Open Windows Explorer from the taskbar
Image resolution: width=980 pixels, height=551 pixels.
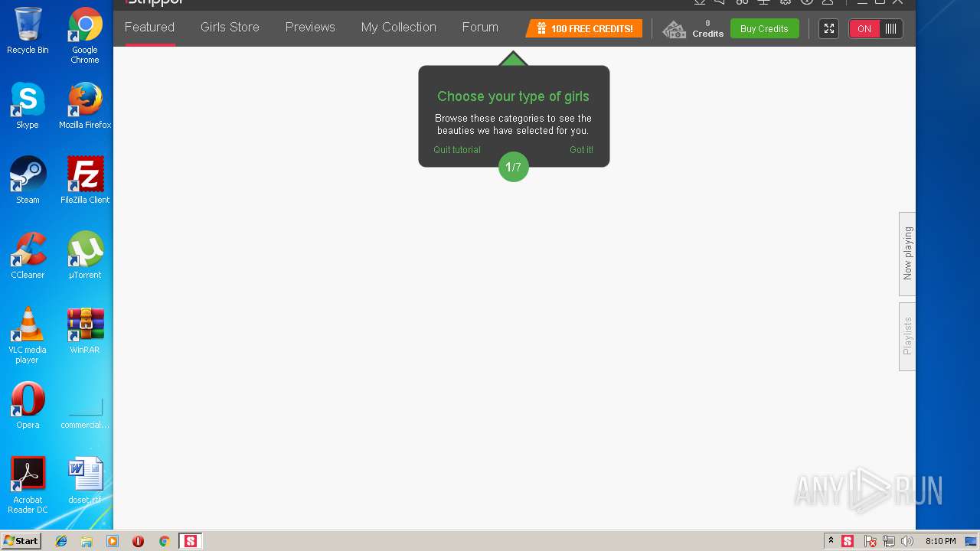tap(87, 541)
